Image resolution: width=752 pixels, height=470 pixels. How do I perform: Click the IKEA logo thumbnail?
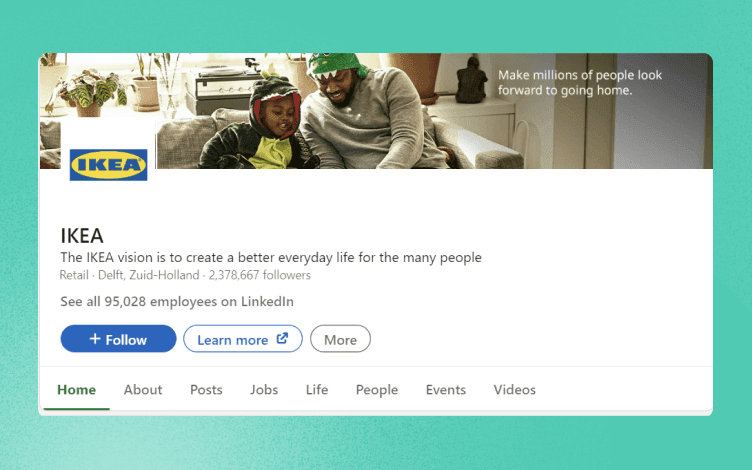click(108, 164)
